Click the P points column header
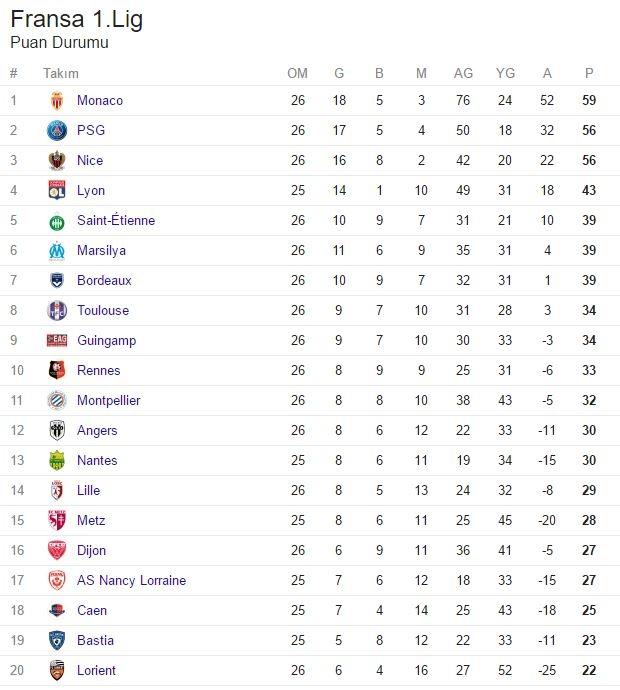The height and width of the screenshot is (690, 620). [x=589, y=73]
